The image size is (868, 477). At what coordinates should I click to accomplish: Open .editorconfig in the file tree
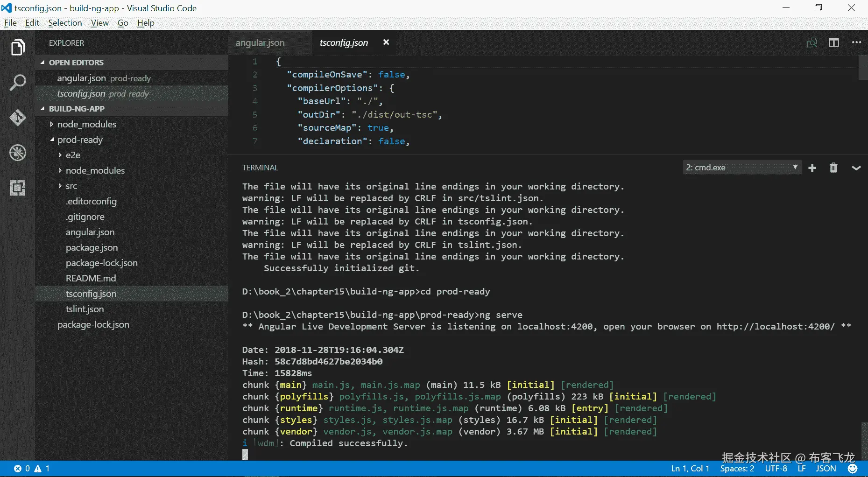(132, 201)
